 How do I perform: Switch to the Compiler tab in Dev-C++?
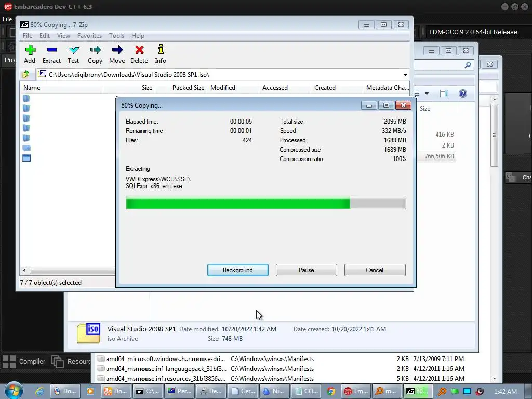click(x=24, y=362)
